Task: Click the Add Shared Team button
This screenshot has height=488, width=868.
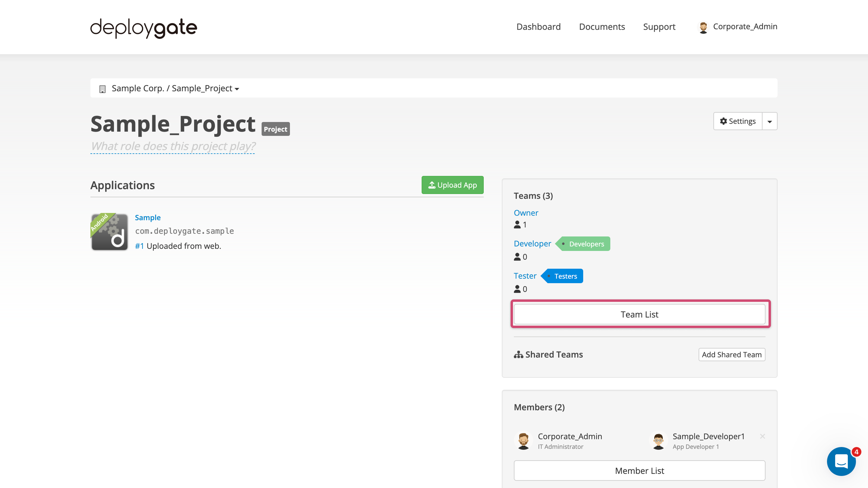Action: coord(731,354)
